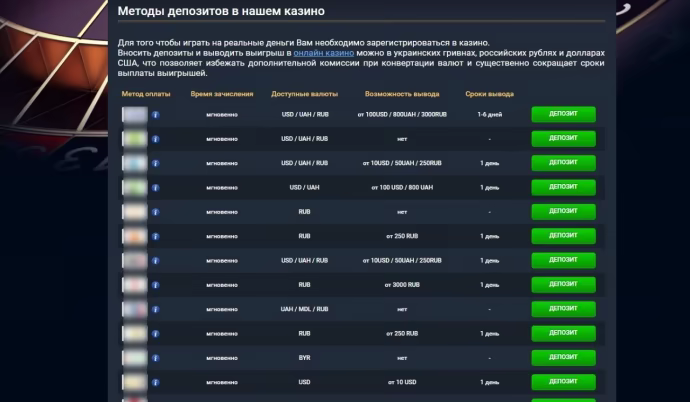Click info icon in RUB row without withdrawal
Image resolution: width=690 pixels, height=402 pixels.
click(x=156, y=212)
